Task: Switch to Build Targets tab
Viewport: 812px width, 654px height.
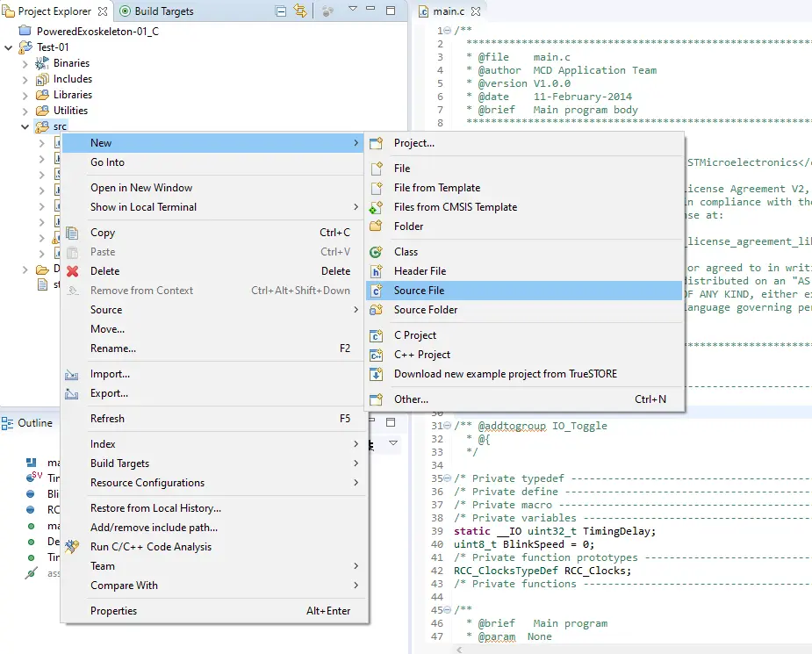Action: (157, 11)
